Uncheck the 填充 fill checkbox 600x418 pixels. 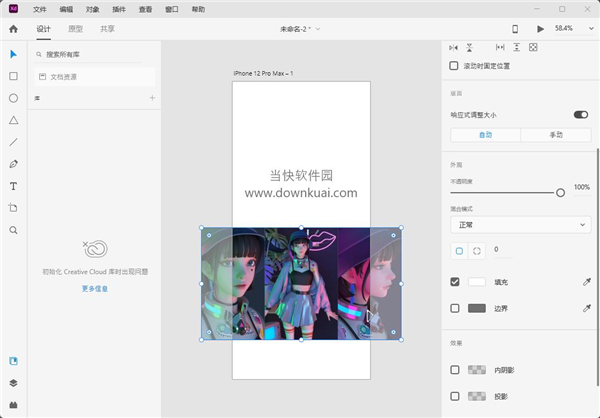coord(455,282)
